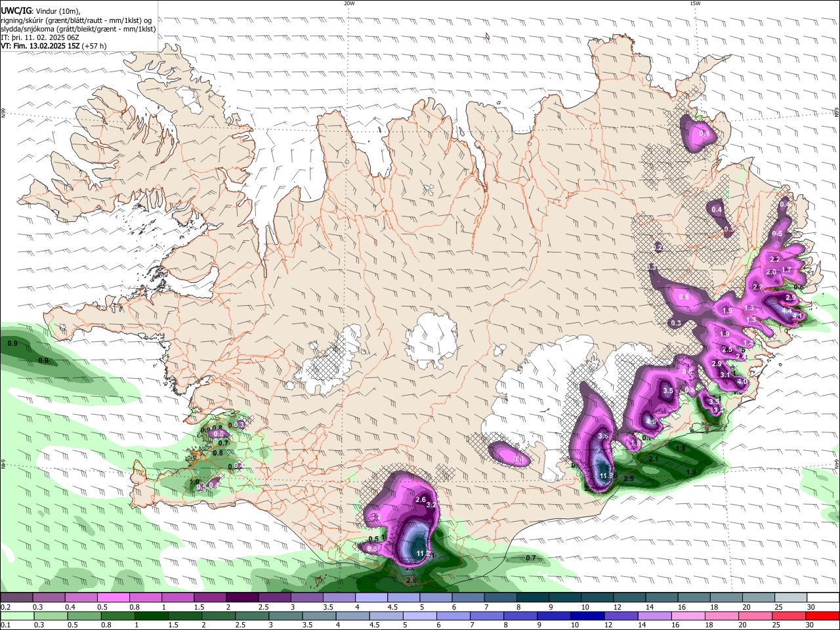Select snow legend swatch between 18 and 20

click(727, 598)
